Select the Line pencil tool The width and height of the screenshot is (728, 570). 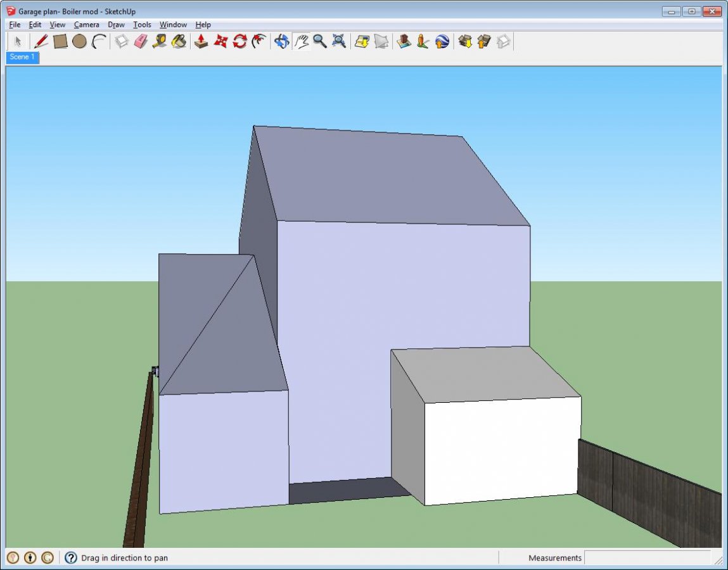tap(41, 42)
